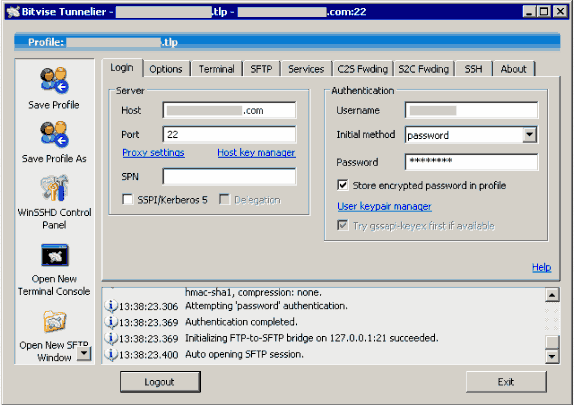Click the log scrollbar down arrow
Image resolution: width=574 pixels, height=405 pixels.
552,356
